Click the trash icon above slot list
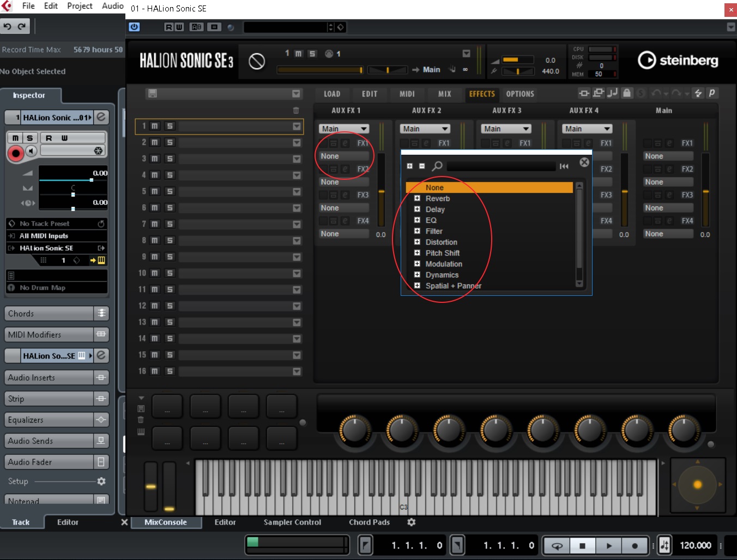Screen dimensions: 737x560 (x=296, y=111)
